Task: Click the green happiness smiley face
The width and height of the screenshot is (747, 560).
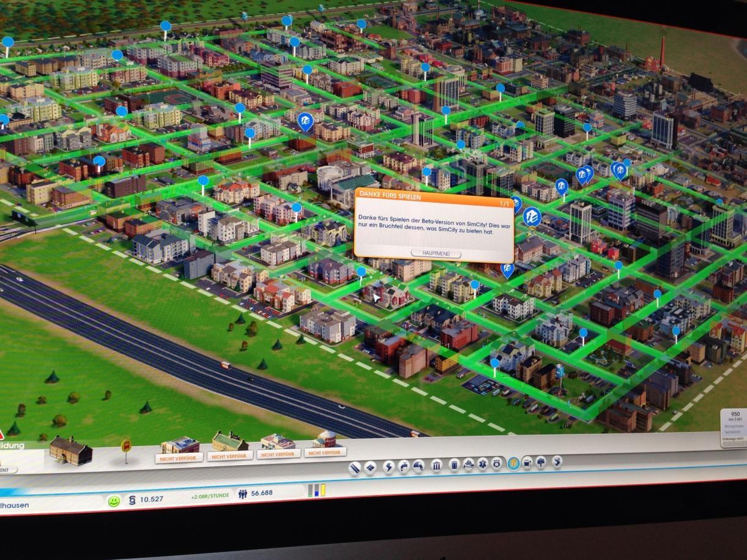Action: [x=114, y=501]
